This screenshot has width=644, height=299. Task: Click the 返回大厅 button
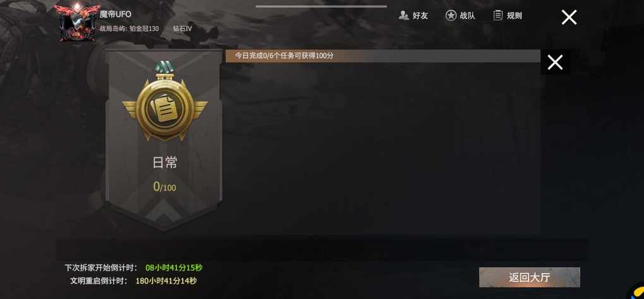pos(530,278)
